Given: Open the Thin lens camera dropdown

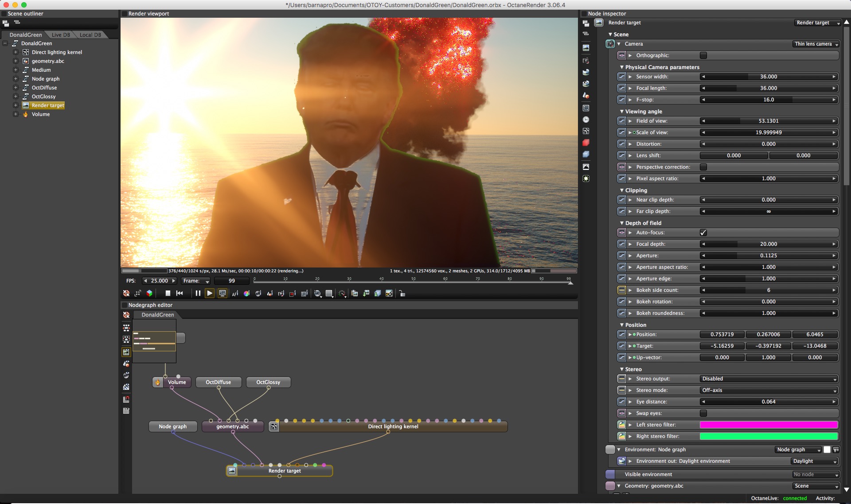Looking at the screenshot, I should pos(816,44).
